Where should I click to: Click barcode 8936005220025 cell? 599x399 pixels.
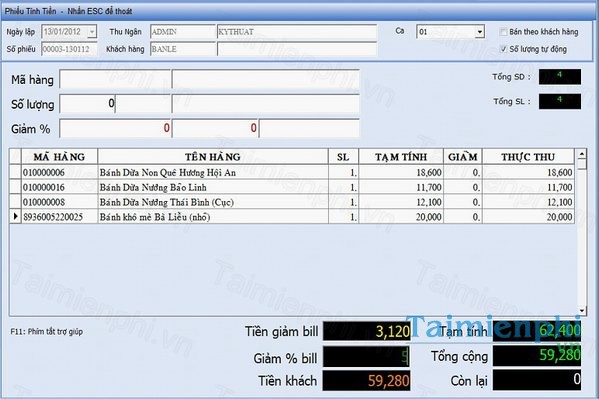pos(59,217)
